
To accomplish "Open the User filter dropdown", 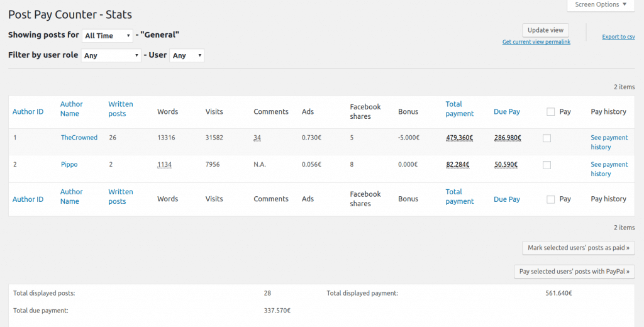I will (187, 56).
